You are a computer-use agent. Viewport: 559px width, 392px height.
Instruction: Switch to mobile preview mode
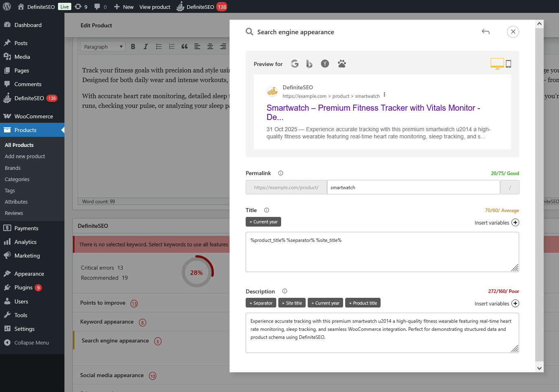click(508, 64)
